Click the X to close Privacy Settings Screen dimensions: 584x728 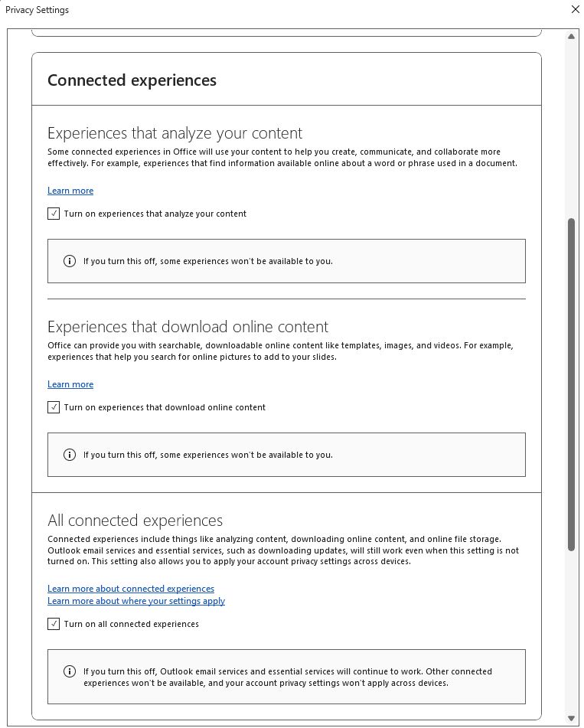click(x=575, y=9)
